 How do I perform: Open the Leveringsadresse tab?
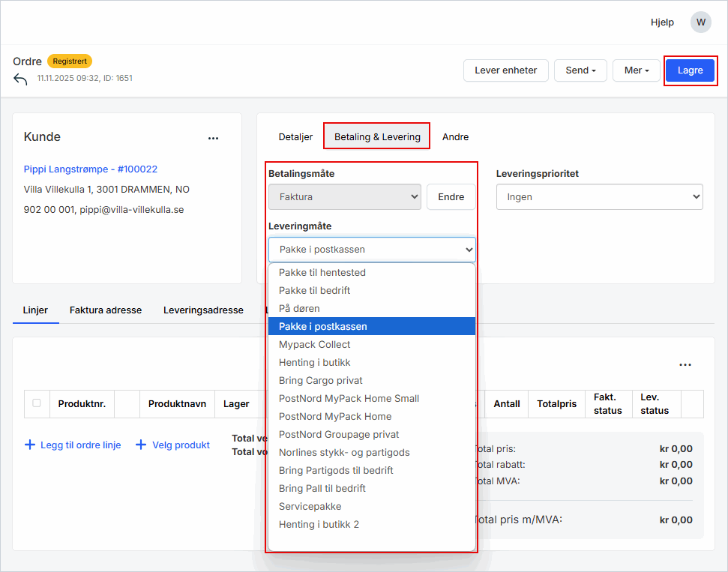tap(203, 310)
